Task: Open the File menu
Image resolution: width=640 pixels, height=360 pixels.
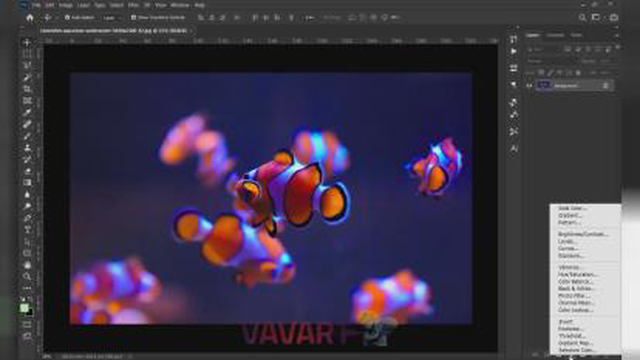Action: click(36, 5)
